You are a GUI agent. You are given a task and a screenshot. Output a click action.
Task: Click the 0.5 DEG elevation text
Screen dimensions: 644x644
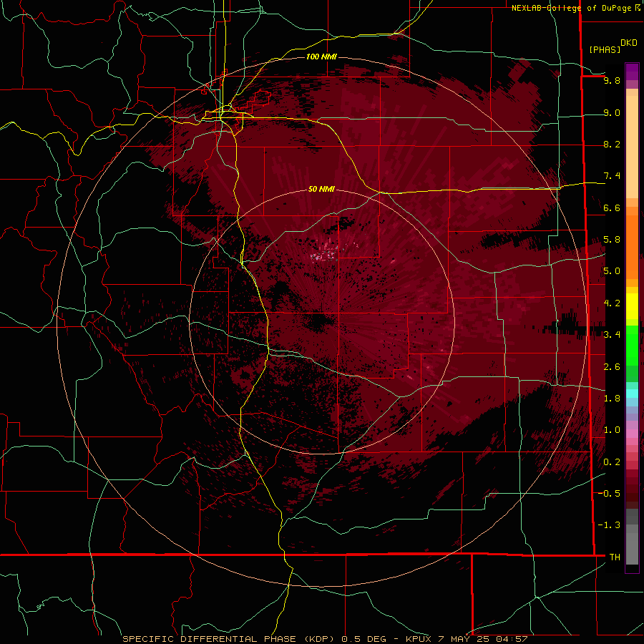364,639
